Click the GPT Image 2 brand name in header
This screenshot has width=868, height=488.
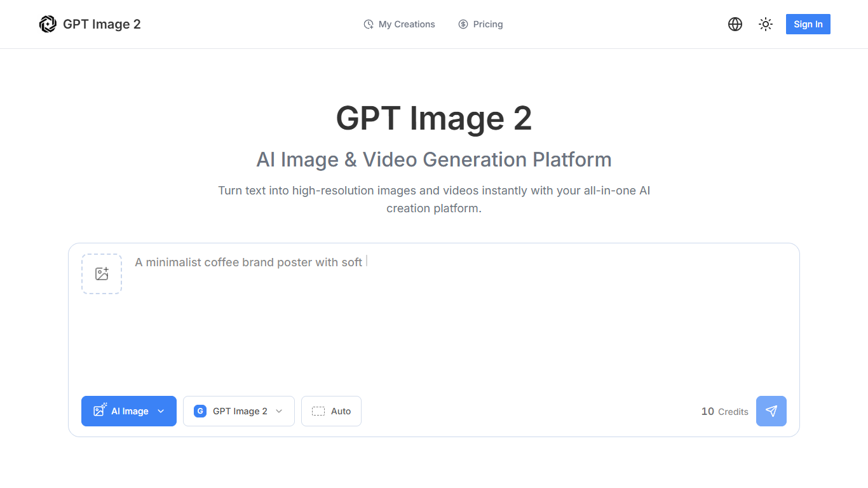[102, 24]
